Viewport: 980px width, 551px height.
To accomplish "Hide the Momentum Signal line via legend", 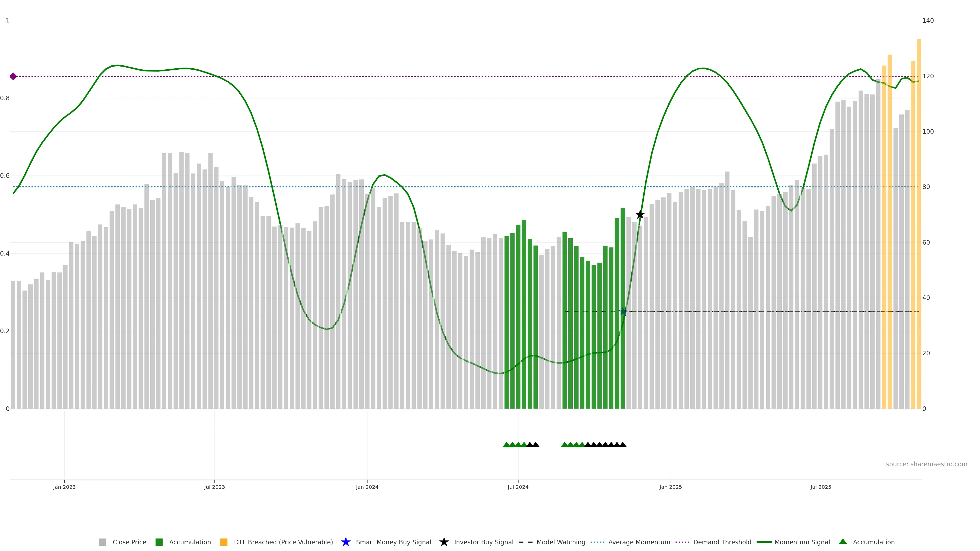I will pos(802,542).
